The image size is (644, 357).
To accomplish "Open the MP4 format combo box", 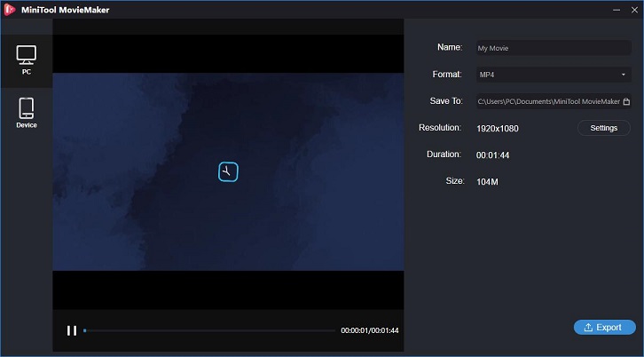I will (554, 75).
